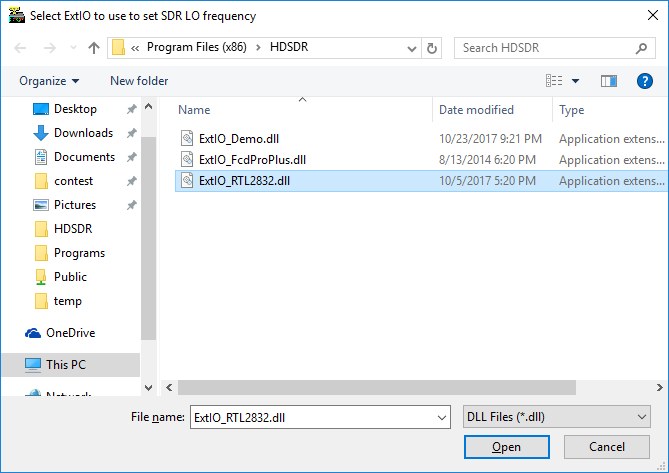The image size is (669, 473).
Task: Open the temp folder in the sidebar
Action: (x=67, y=301)
